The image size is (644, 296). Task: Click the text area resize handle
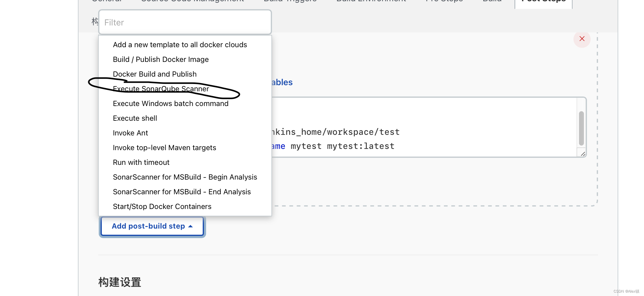click(x=583, y=154)
